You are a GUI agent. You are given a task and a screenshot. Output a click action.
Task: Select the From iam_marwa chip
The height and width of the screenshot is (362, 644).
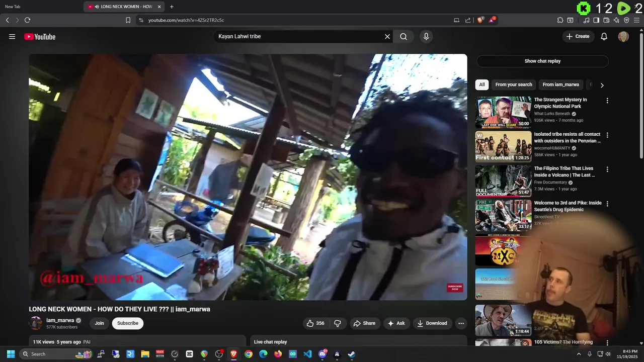click(x=560, y=84)
